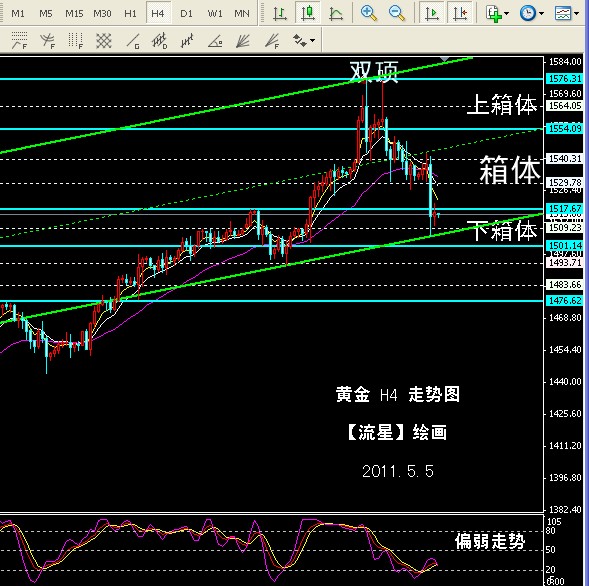Image resolution: width=589 pixels, height=586 pixels.
Task: Switch chart to MN monthly timeframe
Action: (x=242, y=14)
